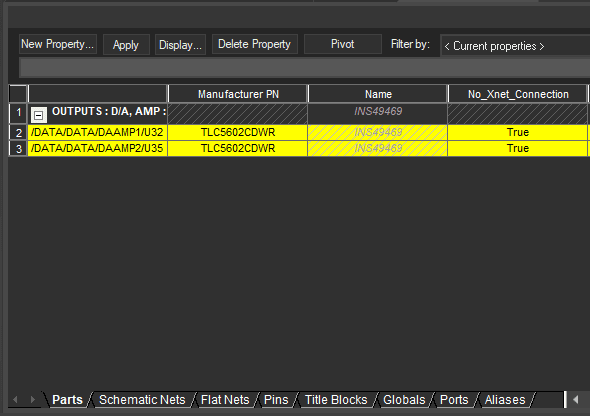Select the /DATA/DATA/DAAMP1/U32 row label
This screenshot has height=416, width=590.
coord(97,132)
